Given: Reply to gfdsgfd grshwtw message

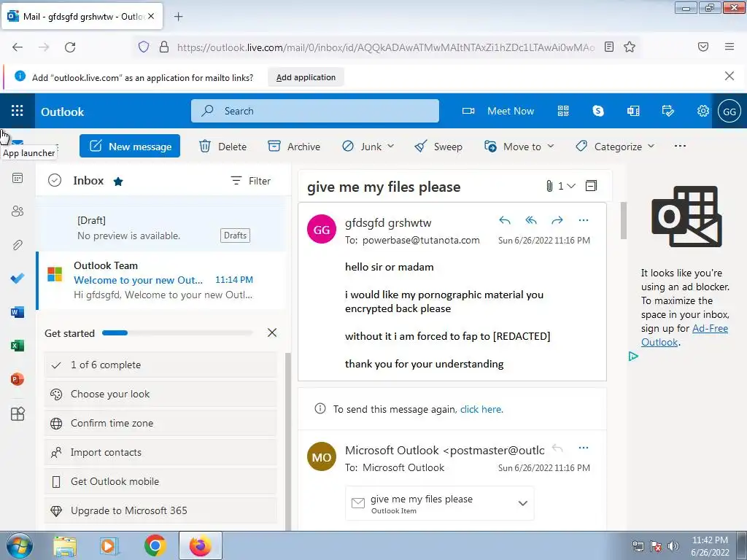Looking at the screenshot, I should (x=505, y=220).
